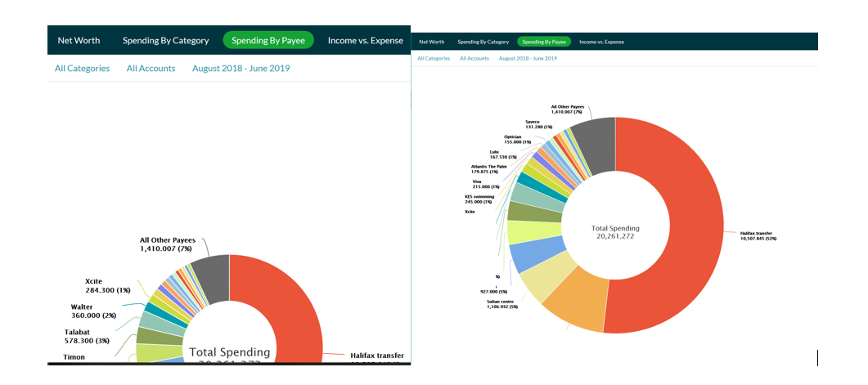Click Atlantis The Palm label in right chart
The width and height of the screenshot is (868, 385).
(487, 168)
